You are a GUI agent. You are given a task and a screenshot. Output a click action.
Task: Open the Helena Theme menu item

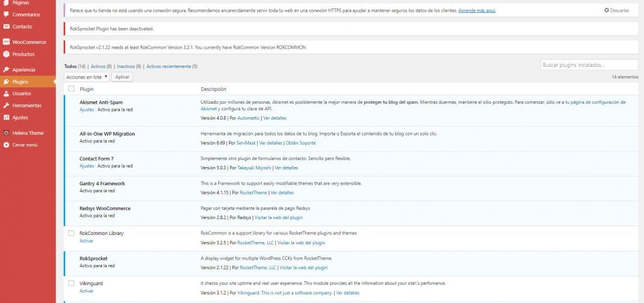pyautogui.click(x=28, y=133)
